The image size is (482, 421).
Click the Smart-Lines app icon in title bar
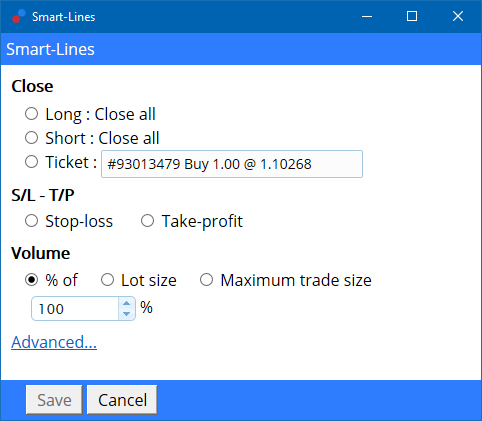coord(19,16)
